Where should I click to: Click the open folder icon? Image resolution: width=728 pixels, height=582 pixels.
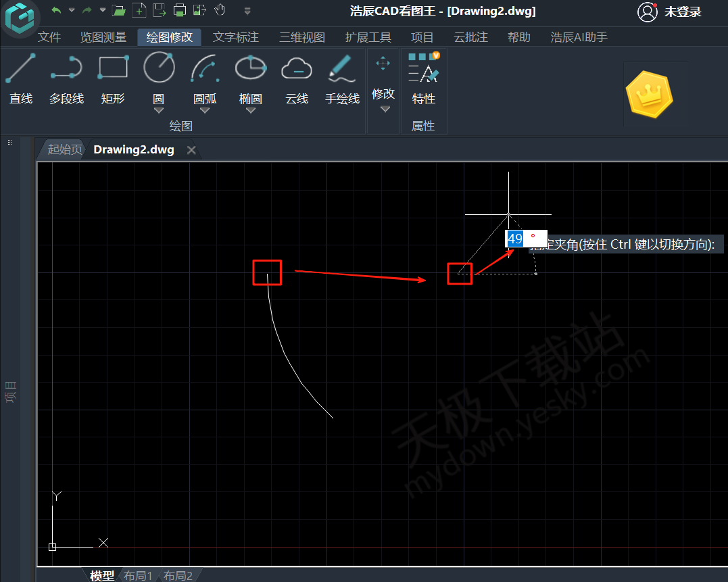coord(119,10)
